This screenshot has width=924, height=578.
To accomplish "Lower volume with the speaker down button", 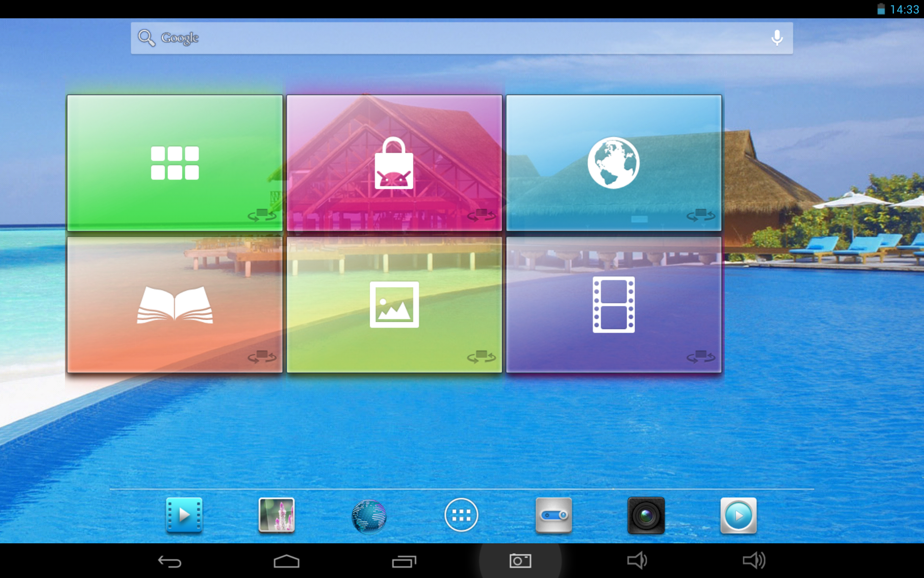I will pos(637,560).
